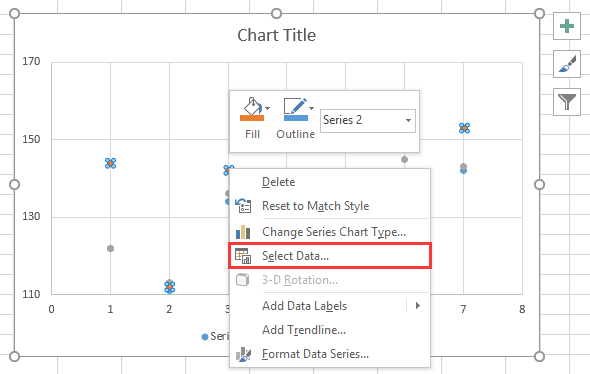The image size is (590, 374).
Task: Click the top-left chart resize handle
Action: [x=14, y=14]
